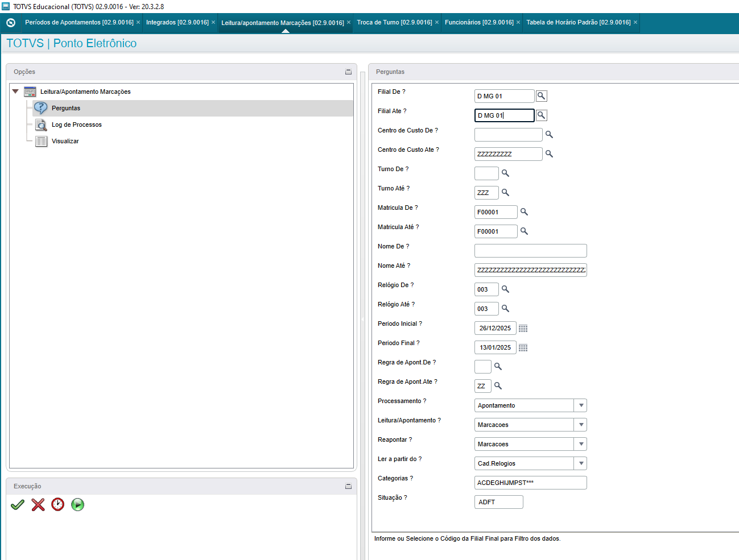
Task: Open lookup search for Turno Até
Action: [505, 193]
